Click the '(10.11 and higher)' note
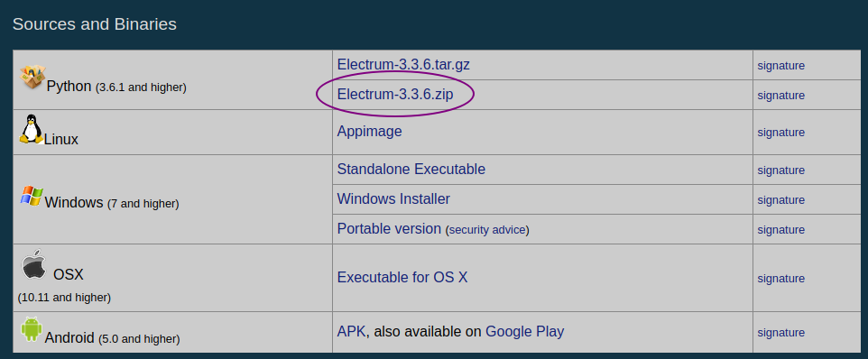The height and width of the screenshot is (359, 868). click(x=64, y=298)
